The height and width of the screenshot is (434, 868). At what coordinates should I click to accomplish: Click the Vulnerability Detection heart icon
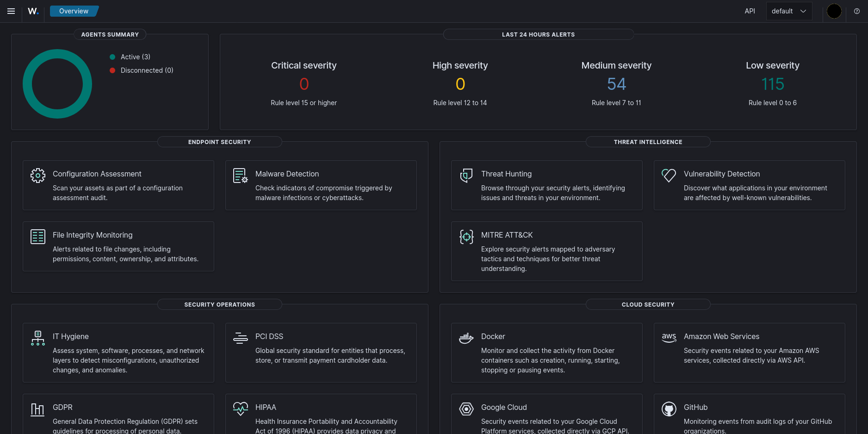click(669, 176)
